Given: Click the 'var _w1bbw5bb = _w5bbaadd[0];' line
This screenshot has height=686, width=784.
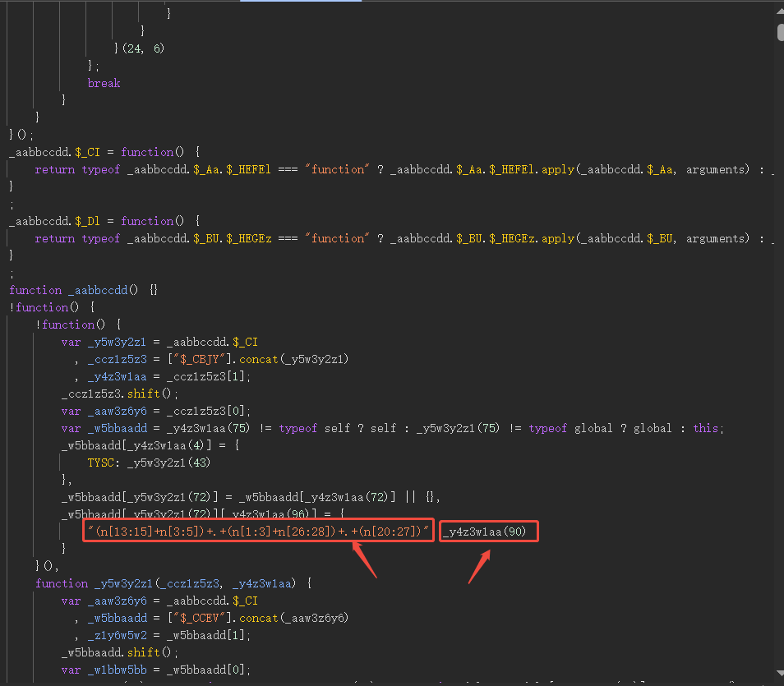Looking at the screenshot, I should click(x=156, y=670).
